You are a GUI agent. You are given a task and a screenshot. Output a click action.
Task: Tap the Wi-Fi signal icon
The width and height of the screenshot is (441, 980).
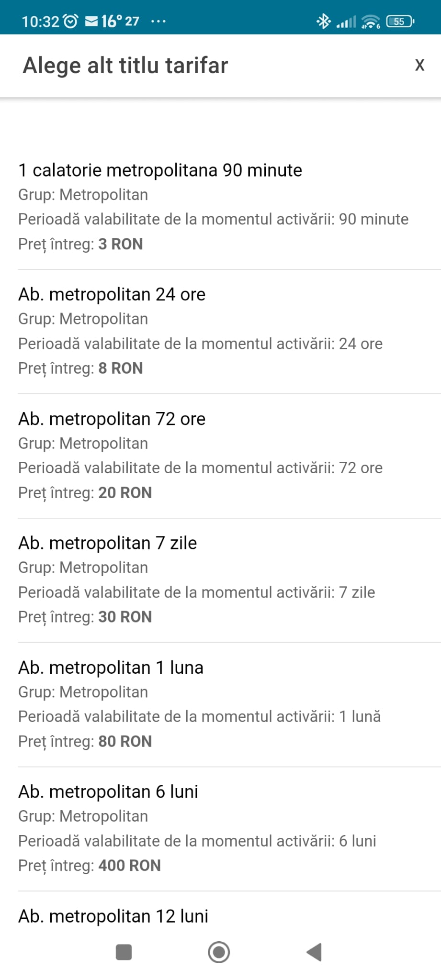[x=370, y=21]
